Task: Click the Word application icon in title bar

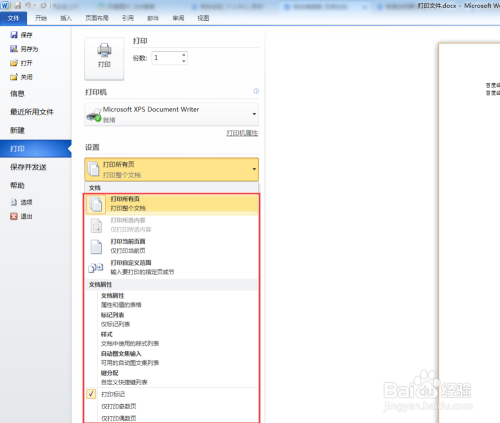Action: [5, 5]
